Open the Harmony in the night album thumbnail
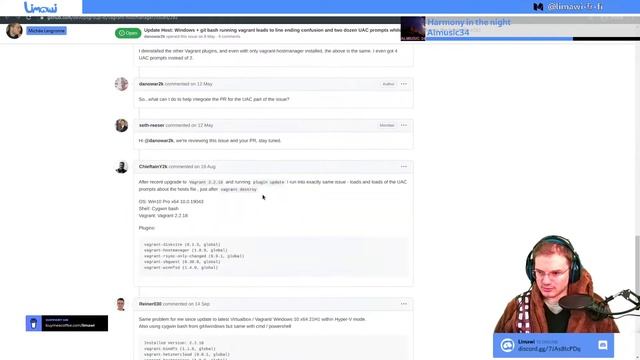 tap(413, 29)
